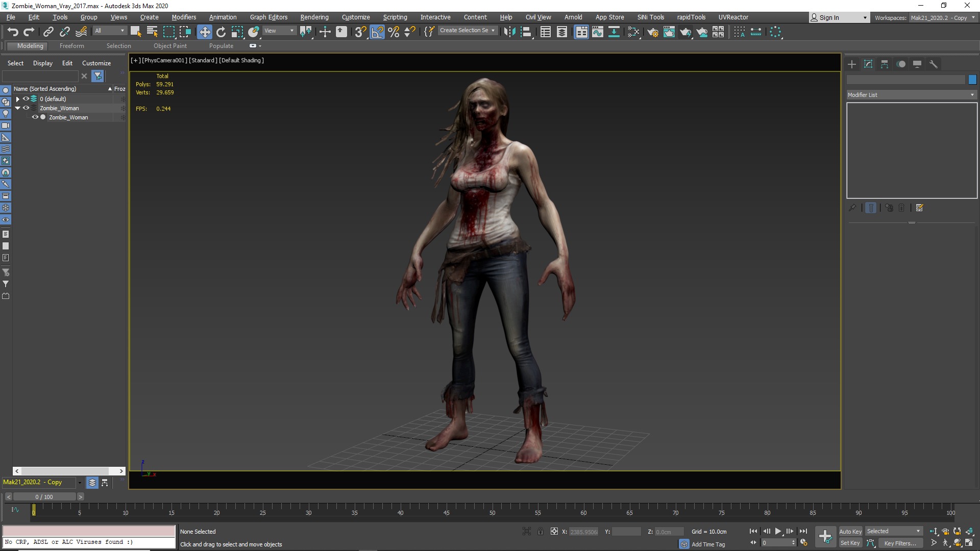Click the Add Time Tag label

[708, 544]
